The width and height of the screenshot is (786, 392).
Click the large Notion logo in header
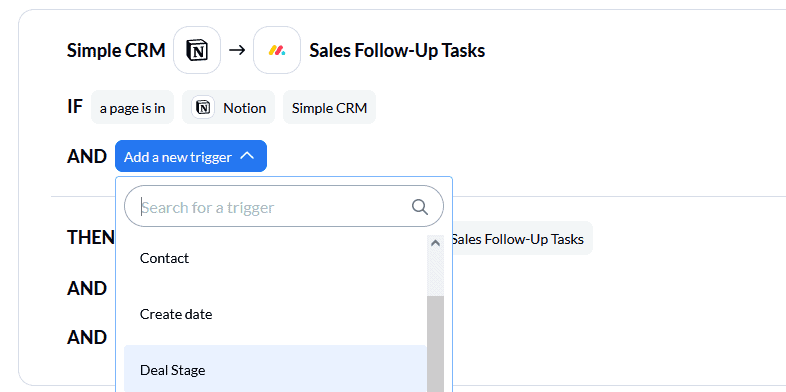click(197, 50)
